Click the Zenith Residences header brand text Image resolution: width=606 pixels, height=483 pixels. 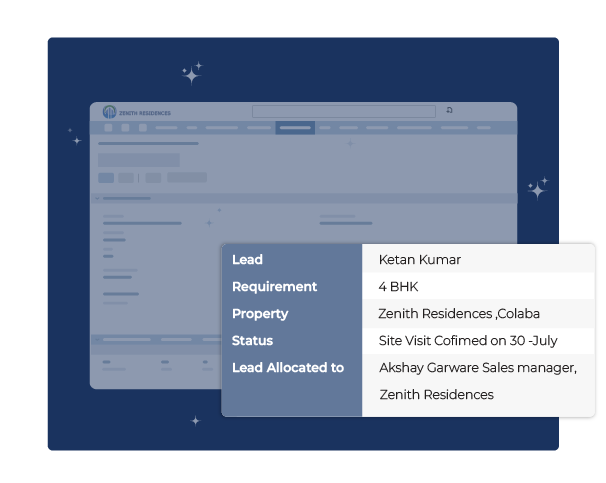(145, 113)
